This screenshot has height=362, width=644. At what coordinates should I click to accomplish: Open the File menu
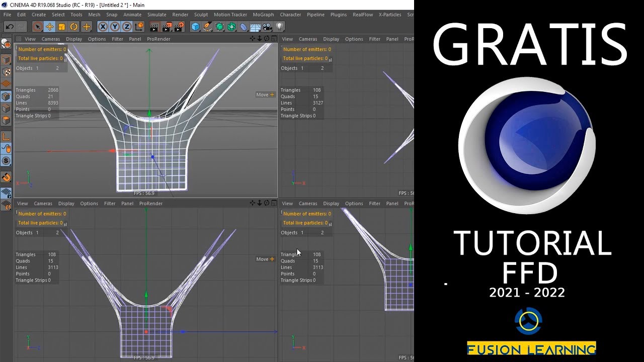point(8,15)
